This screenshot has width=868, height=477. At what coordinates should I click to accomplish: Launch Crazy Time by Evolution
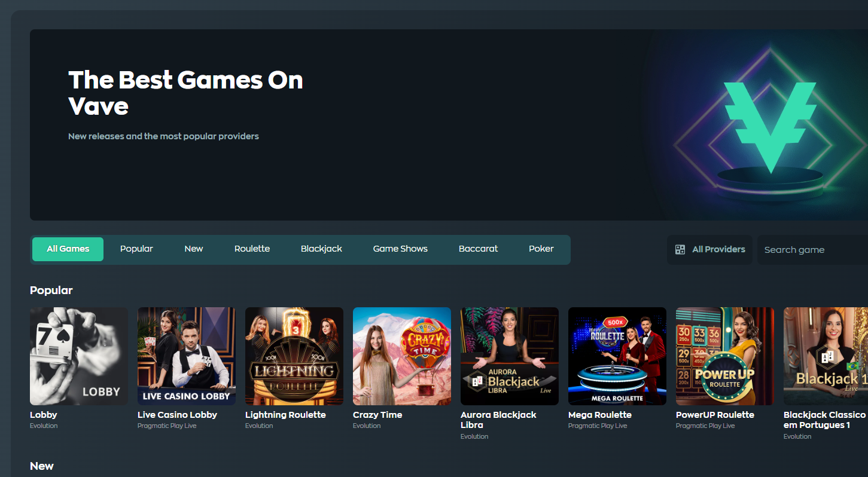(401, 356)
